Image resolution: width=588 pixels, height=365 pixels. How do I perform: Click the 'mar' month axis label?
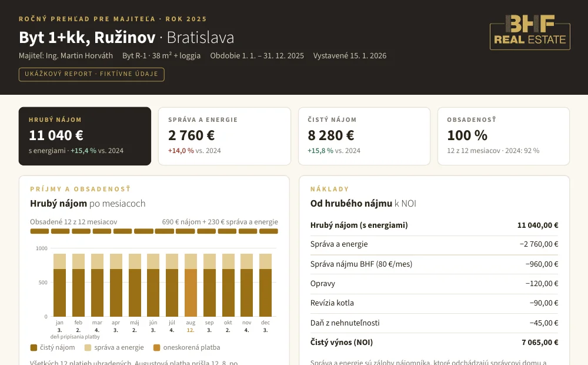[97, 323]
